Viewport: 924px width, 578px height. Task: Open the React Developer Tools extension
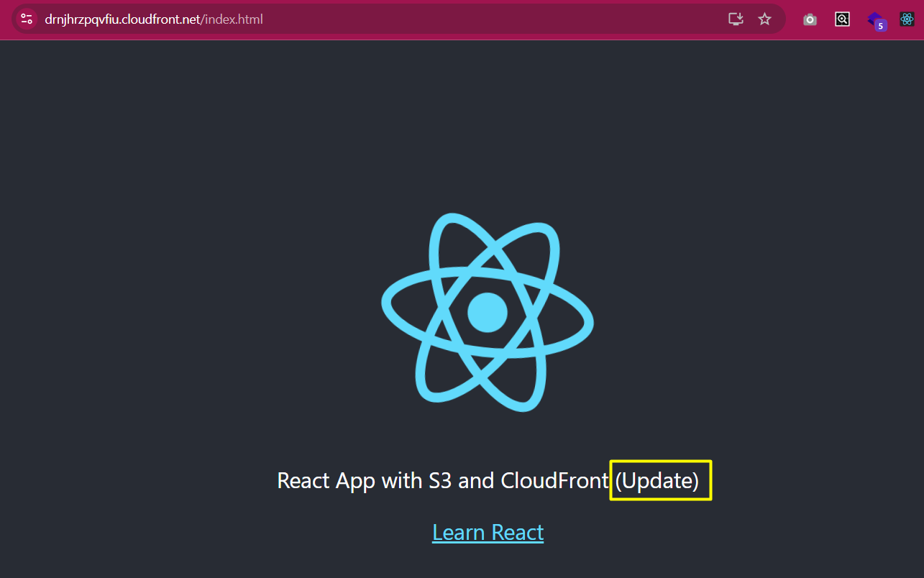point(906,19)
